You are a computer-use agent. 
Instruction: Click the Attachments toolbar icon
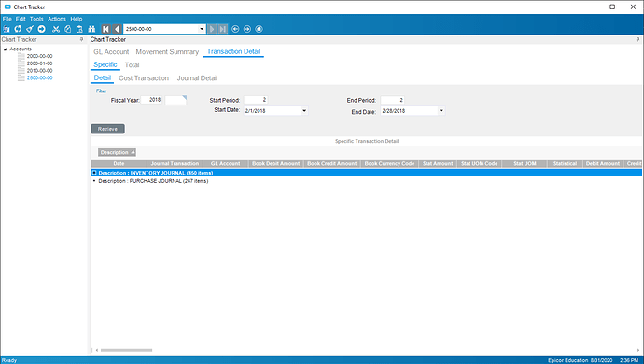click(7, 29)
